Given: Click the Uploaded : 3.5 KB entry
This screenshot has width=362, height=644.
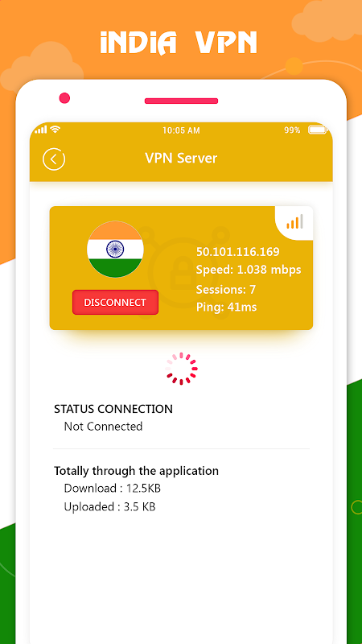Looking at the screenshot, I should (109, 507).
